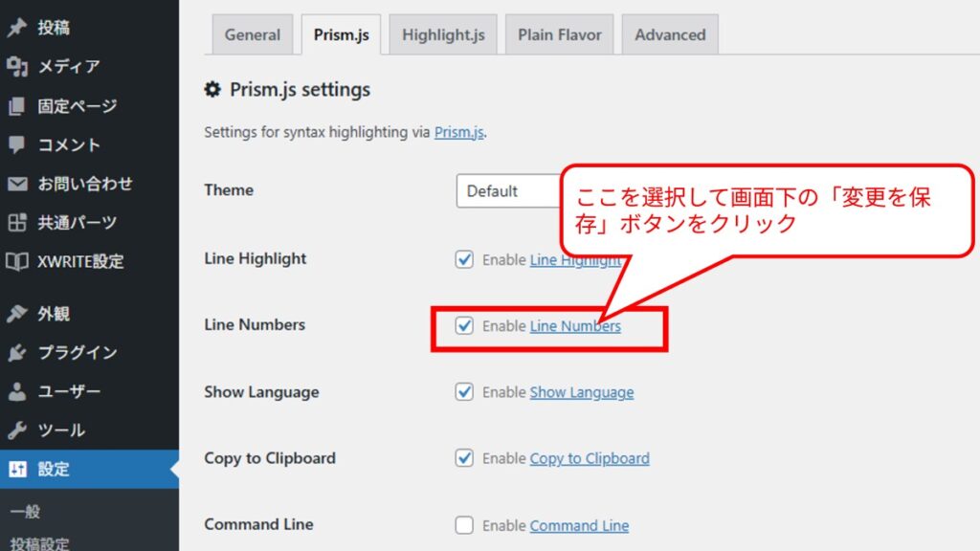This screenshot has height=551, width=980.
Task: Open the Prism.js link in description
Action: click(x=459, y=133)
